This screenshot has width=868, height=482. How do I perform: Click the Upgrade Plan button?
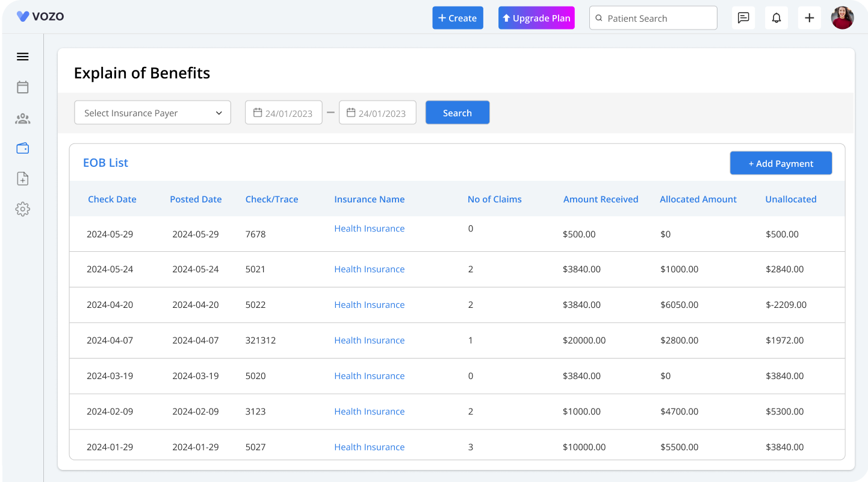(x=536, y=18)
